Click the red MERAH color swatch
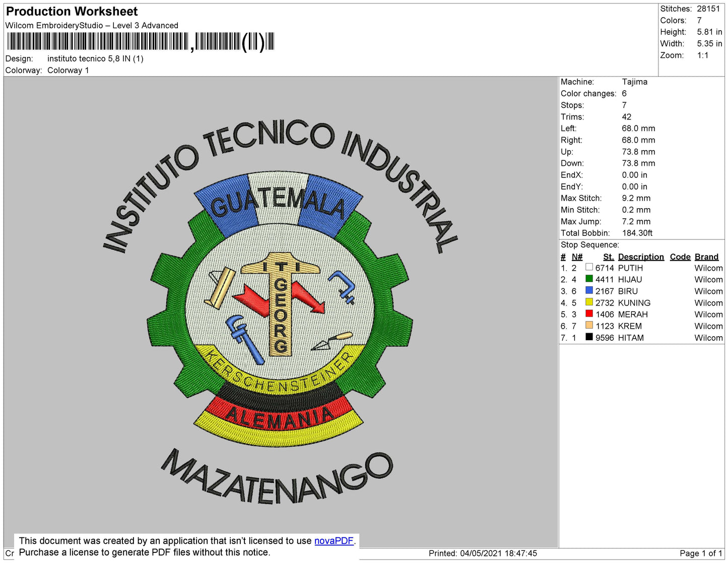The width and height of the screenshot is (728, 563). (589, 314)
